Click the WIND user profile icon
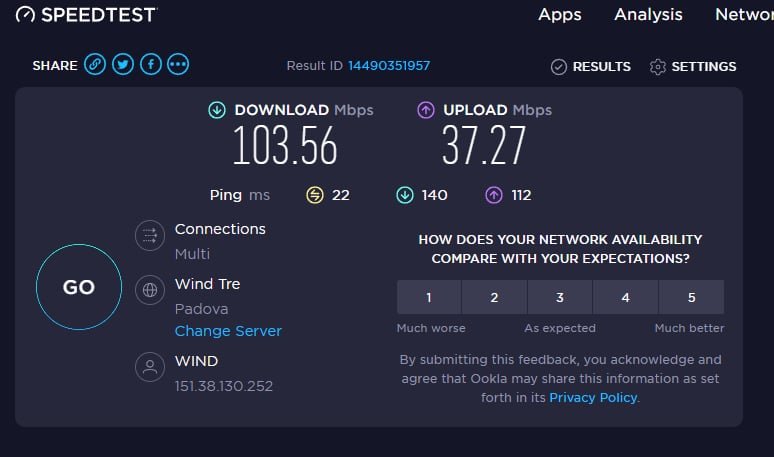 tap(150, 367)
